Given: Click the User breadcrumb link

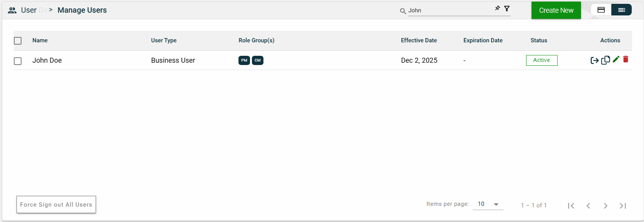Looking at the screenshot, I should click(x=29, y=10).
